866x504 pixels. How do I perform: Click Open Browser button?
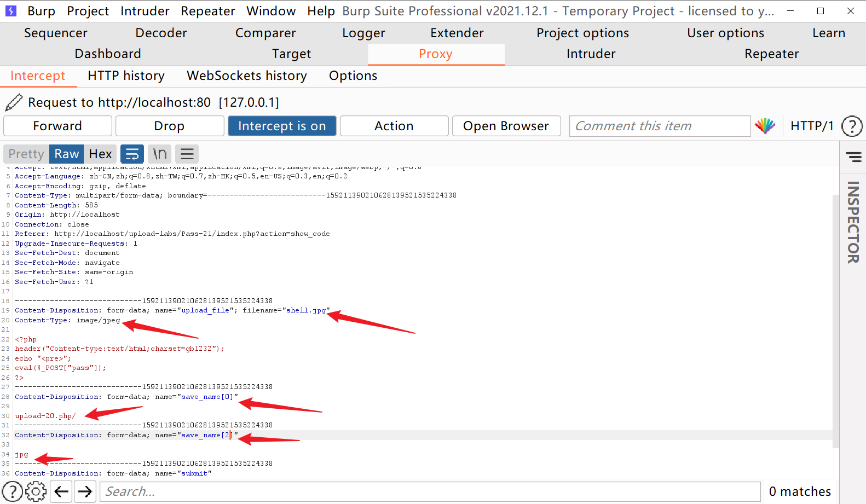pos(506,126)
